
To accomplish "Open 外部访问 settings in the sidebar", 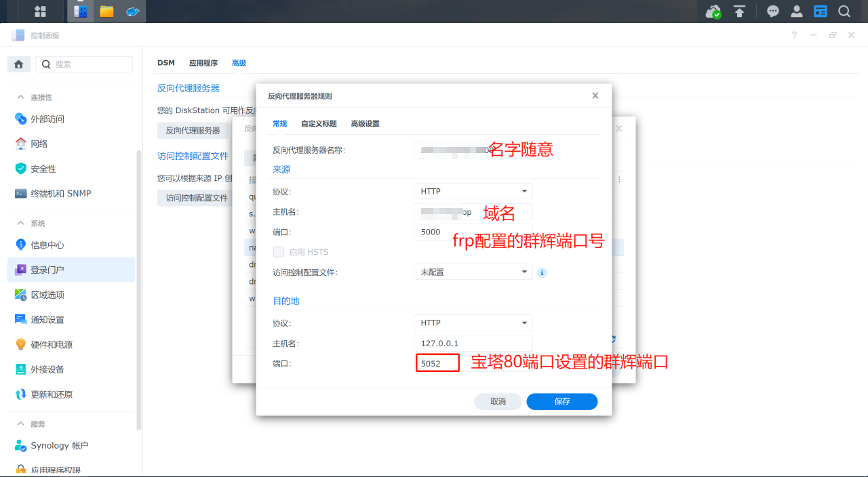I will [47, 118].
